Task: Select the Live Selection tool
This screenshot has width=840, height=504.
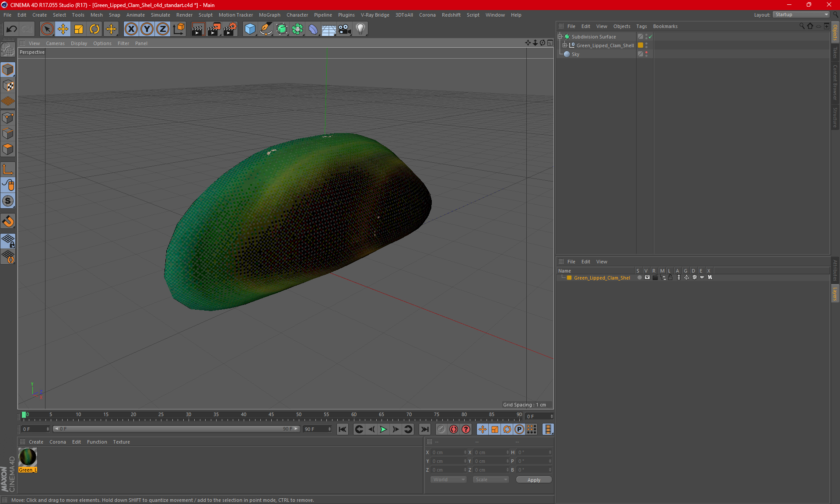Action: click(47, 29)
